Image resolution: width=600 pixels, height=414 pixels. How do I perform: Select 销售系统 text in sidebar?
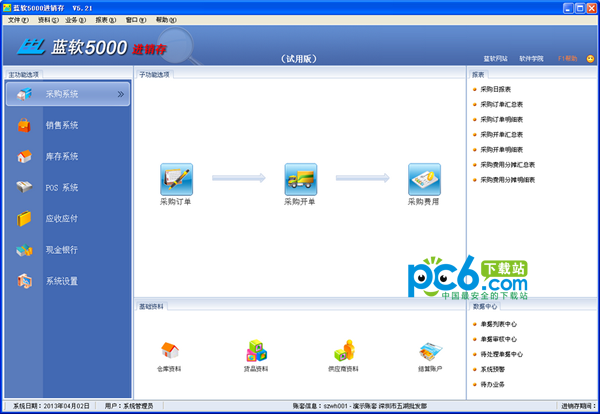(62, 125)
